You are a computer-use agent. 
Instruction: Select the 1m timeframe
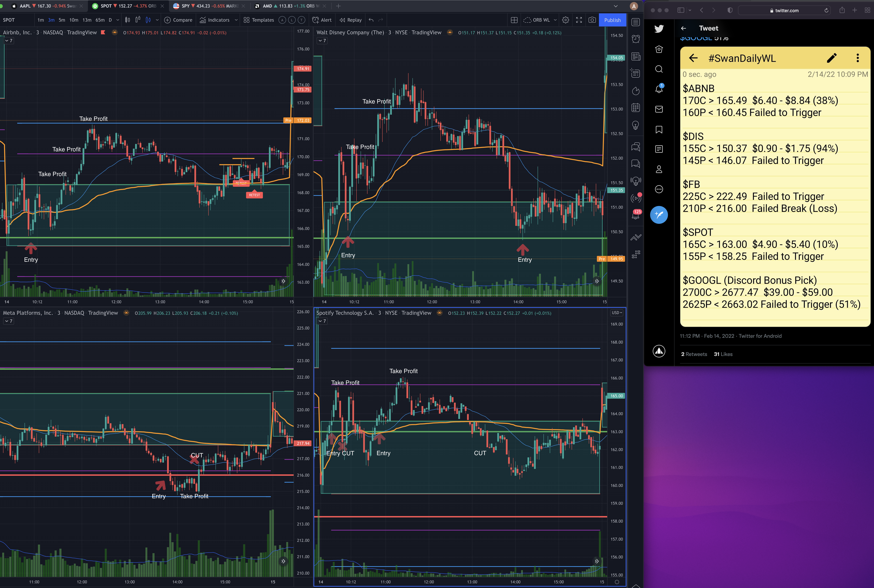click(41, 20)
